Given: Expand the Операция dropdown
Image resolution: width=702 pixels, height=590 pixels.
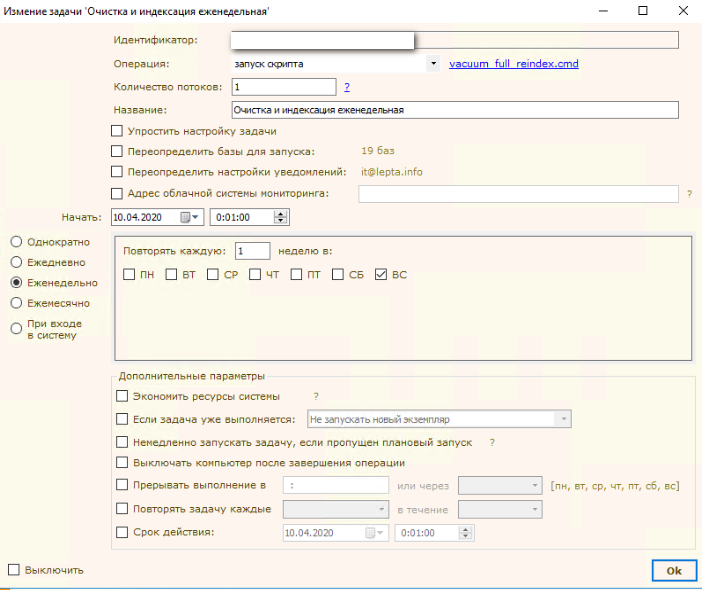Looking at the screenshot, I should tap(433, 64).
